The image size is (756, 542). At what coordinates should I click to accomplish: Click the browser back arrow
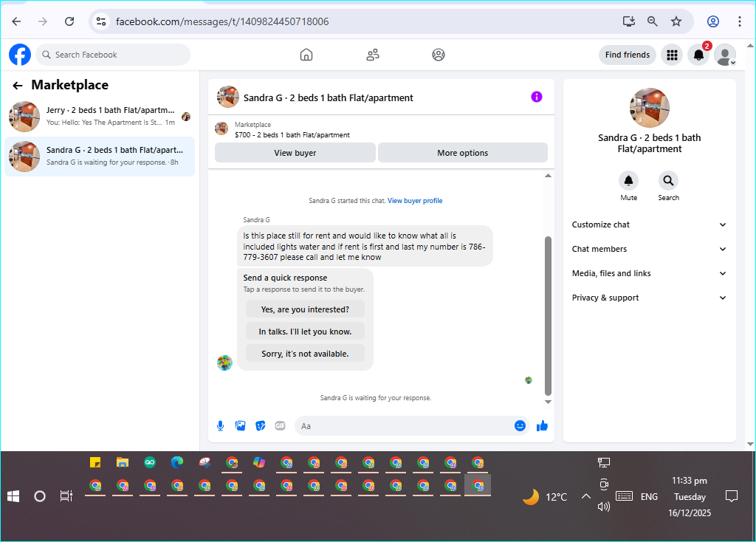click(x=16, y=21)
